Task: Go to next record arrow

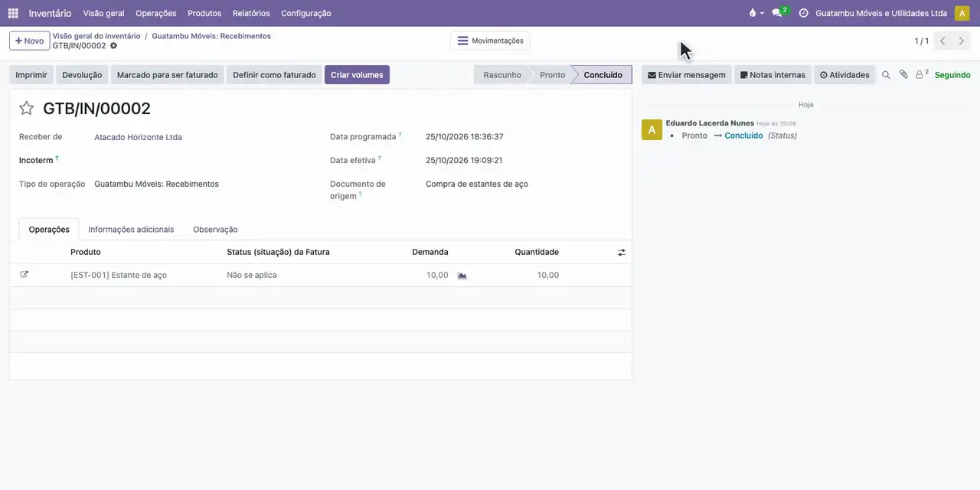Action: pyautogui.click(x=962, y=41)
